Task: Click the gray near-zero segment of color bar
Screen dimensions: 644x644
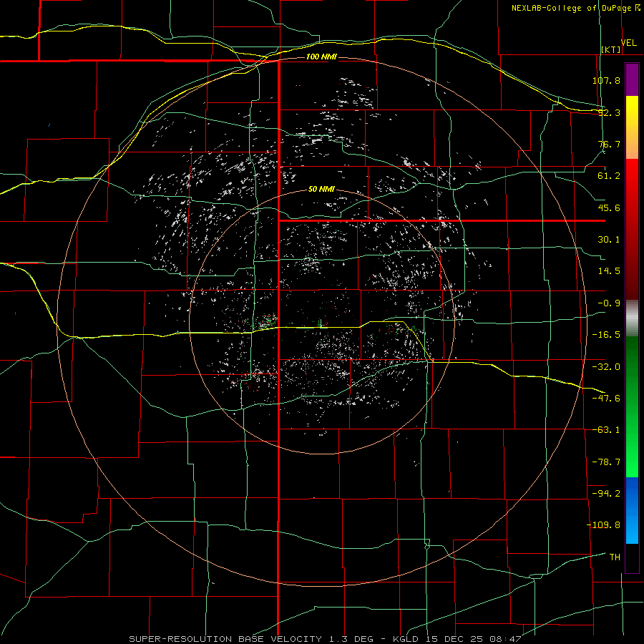Action: point(632,318)
